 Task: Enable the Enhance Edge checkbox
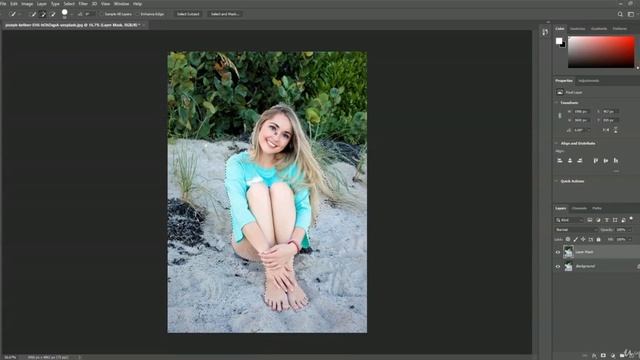point(138,14)
